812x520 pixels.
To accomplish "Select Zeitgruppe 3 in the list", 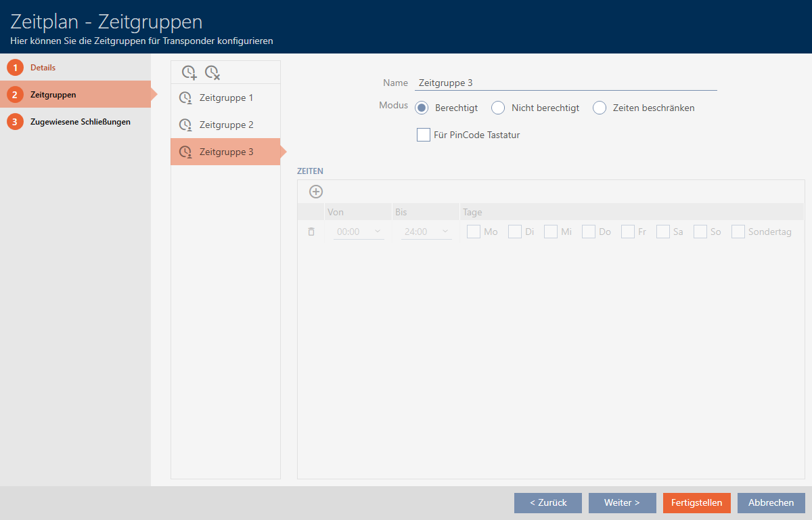I will click(226, 152).
